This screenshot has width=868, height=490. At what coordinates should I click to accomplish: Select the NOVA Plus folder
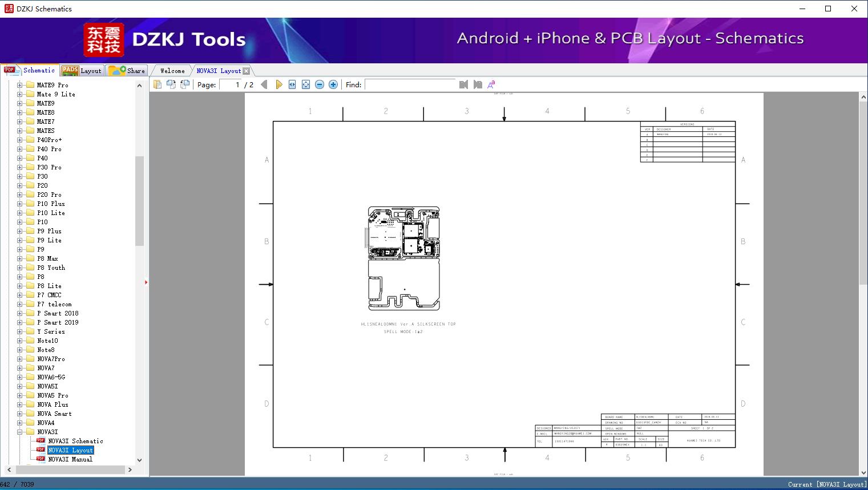[53, 404]
